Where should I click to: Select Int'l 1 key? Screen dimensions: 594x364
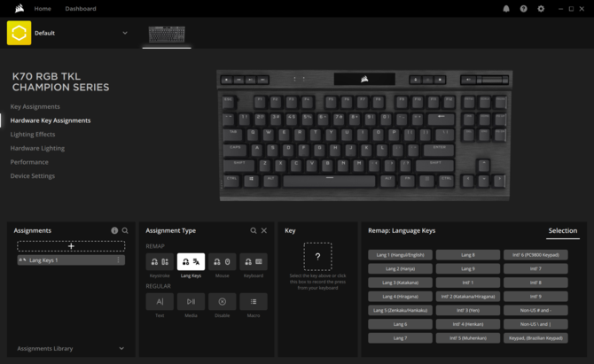(468, 283)
